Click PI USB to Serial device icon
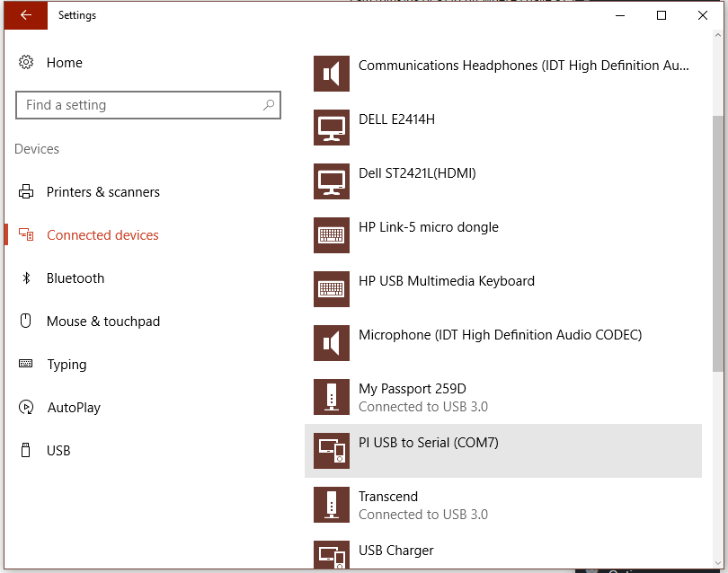The width and height of the screenshot is (728, 573). (x=332, y=451)
